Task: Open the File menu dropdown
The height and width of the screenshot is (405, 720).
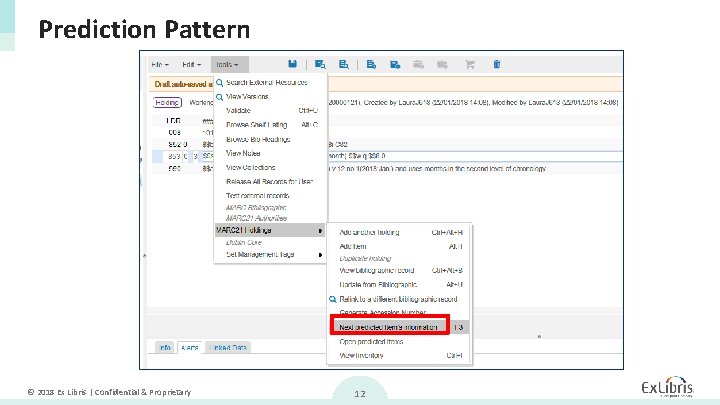Action: tap(160, 65)
